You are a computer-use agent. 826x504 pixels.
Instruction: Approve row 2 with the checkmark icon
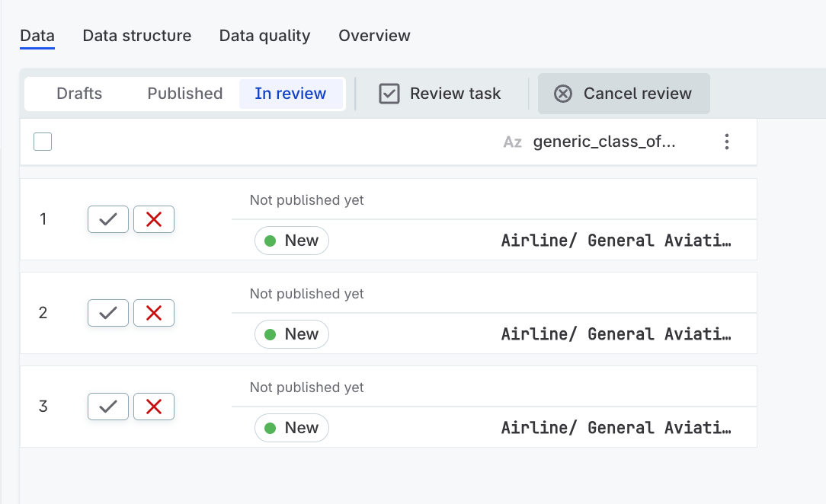[107, 312]
